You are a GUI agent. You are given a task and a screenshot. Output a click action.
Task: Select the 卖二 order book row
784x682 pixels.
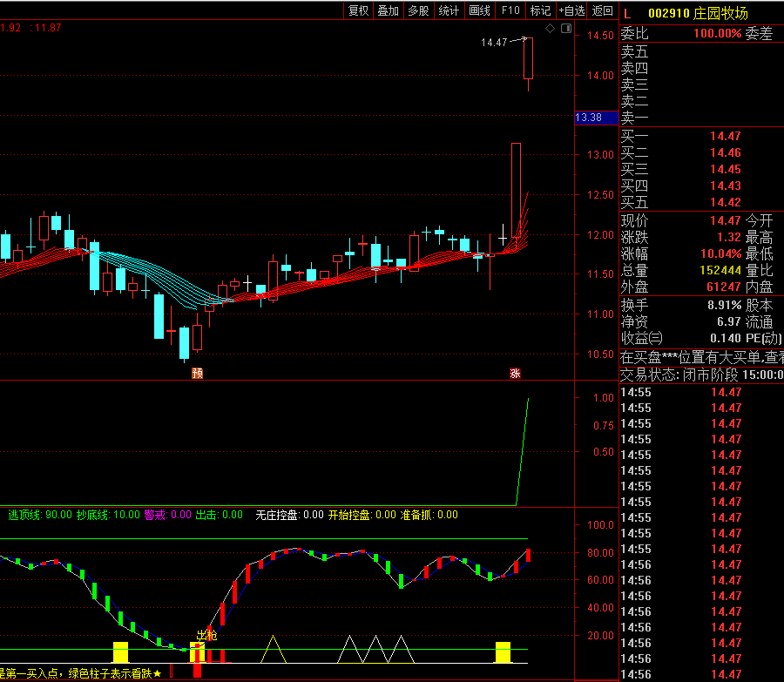point(701,102)
